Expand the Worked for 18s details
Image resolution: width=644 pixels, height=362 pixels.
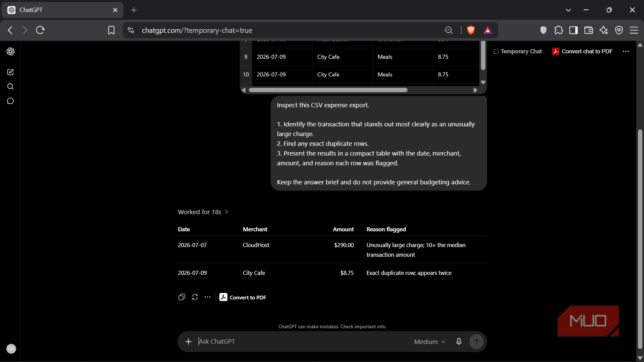coord(203,212)
